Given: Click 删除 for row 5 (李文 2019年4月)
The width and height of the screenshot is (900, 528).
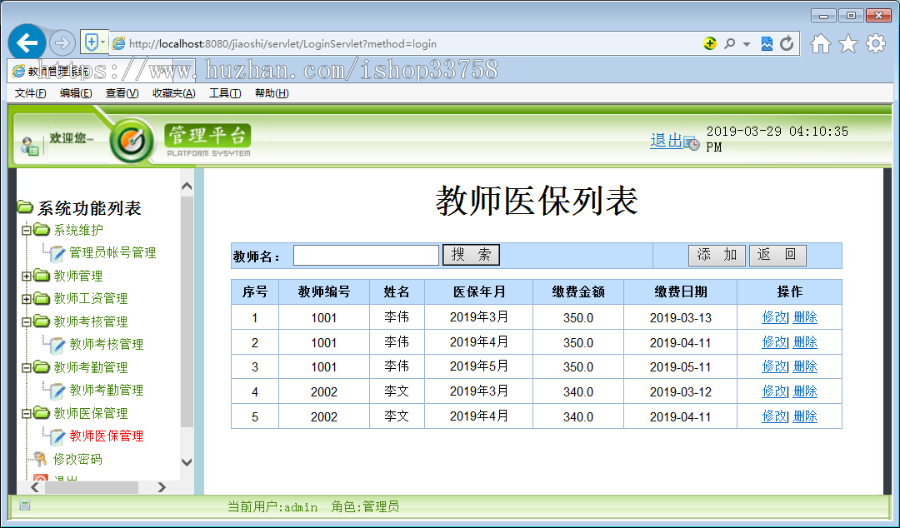Looking at the screenshot, I should coord(805,416).
